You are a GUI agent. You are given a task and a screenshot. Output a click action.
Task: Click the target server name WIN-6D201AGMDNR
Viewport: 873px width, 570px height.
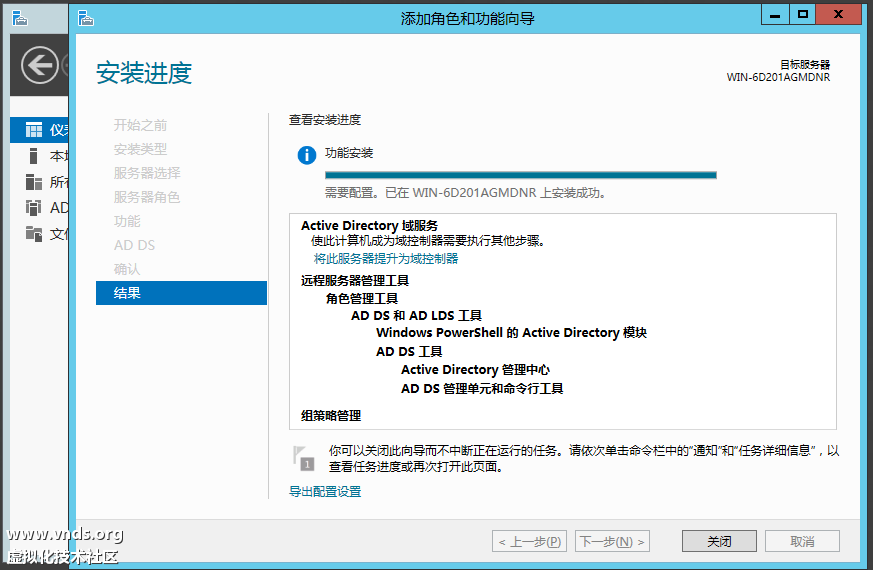(x=778, y=77)
